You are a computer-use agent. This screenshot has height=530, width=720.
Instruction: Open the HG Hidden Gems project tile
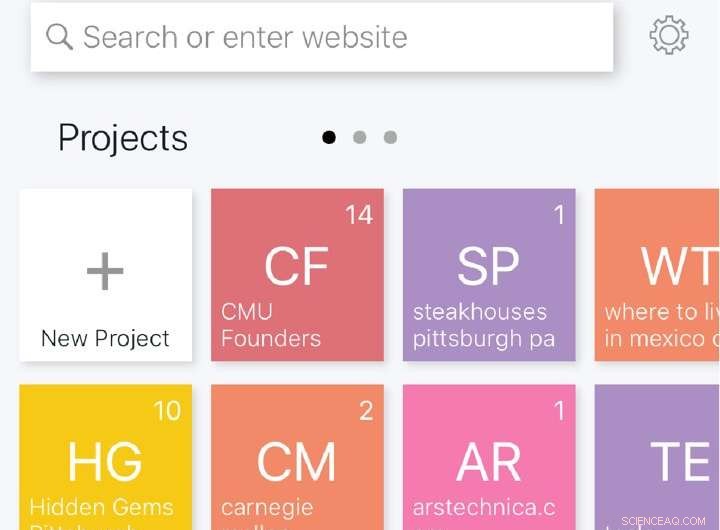click(106, 457)
